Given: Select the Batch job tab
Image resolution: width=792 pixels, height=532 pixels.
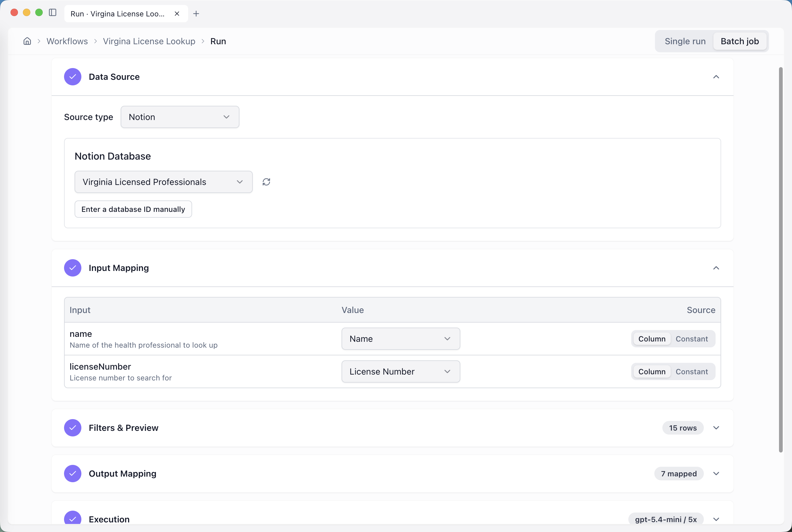Looking at the screenshot, I should [x=739, y=41].
